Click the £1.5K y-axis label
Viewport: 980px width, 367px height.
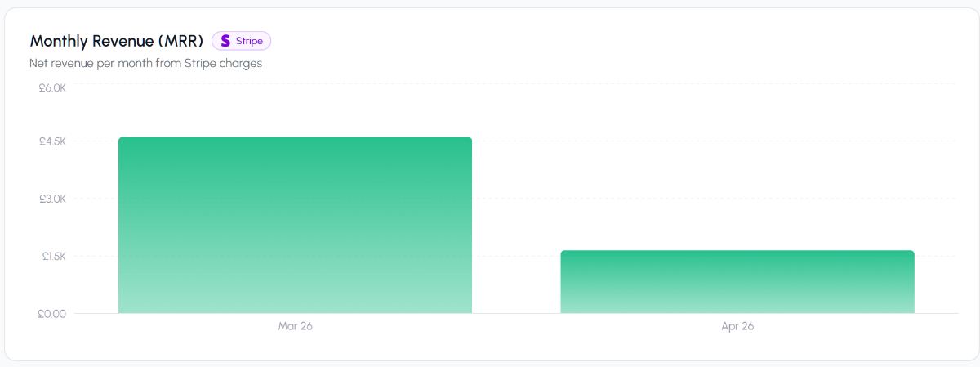52,256
